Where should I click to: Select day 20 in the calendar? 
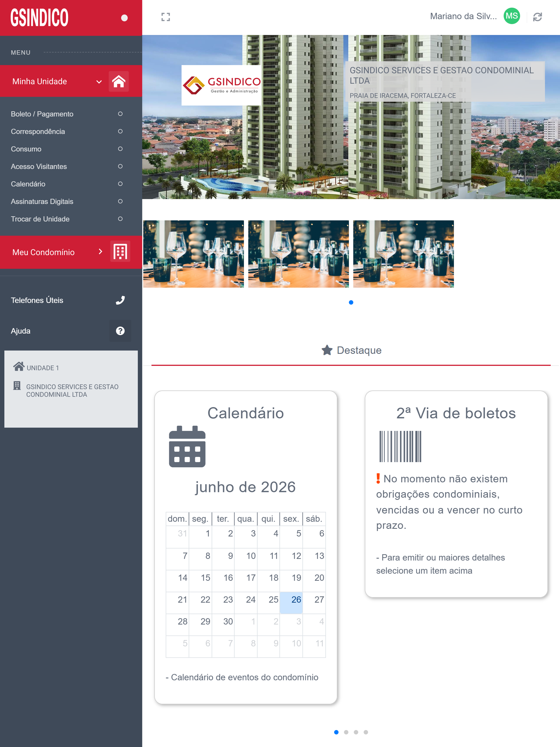pyautogui.click(x=314, y=580)
